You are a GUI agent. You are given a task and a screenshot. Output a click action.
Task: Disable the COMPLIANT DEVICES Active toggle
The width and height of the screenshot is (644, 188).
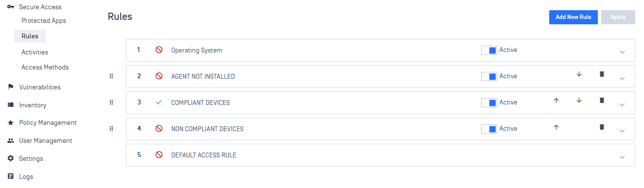click(489, 103)
